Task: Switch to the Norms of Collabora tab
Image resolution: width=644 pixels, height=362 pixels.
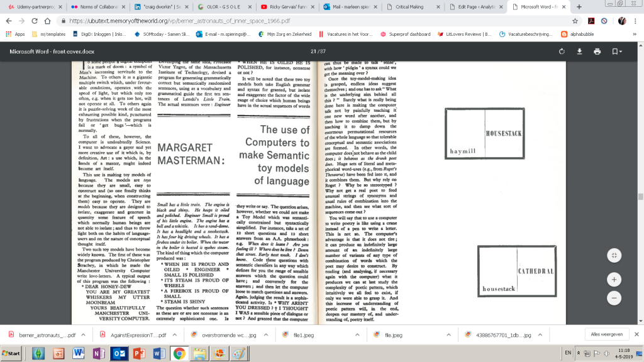Action: point(97,7)
